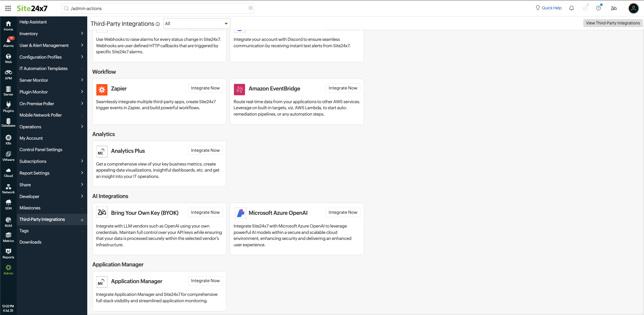Screen dimensions: 644x315
Task: Open the Quick Help link
Action: click(549, 8)
